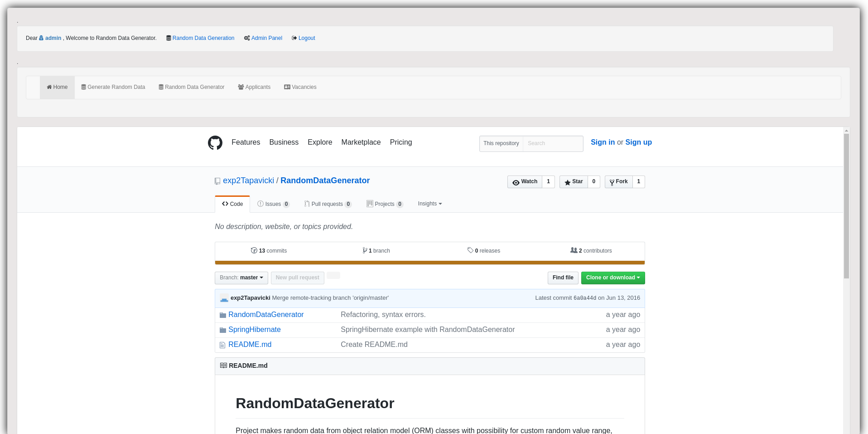Viewport: 868px width, 434px height.
Task: Click the repository book icon near exp2Tapavicki
Action: pyautogui.click(x=217, y=181)
